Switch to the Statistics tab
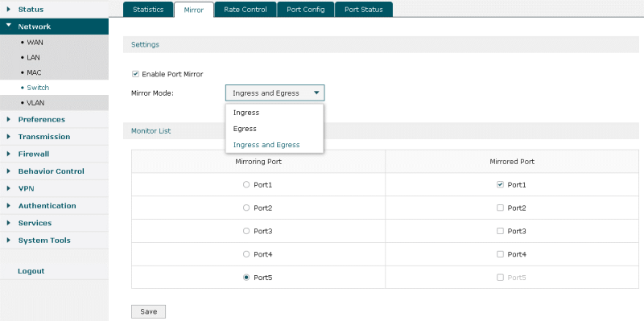Viewport: 644px width, 321px height. 148,10
